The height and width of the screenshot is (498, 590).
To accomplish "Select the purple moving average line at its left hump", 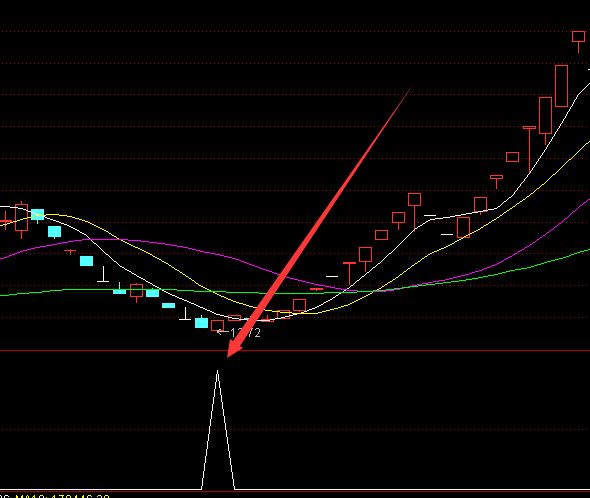I will pyautogui.click(x=94, y=239).
